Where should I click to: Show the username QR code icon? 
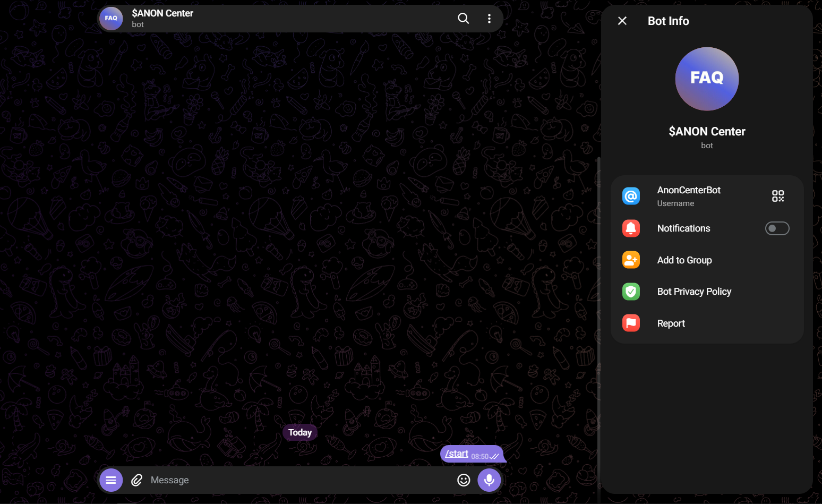[778, 196]
